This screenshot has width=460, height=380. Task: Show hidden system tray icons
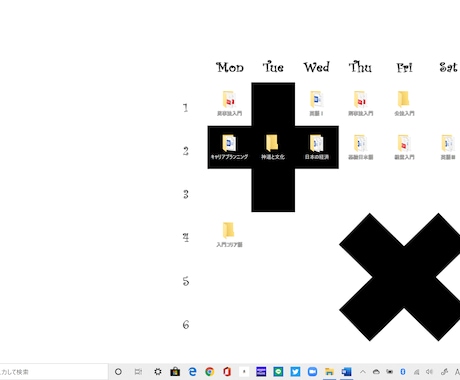point(363,372)
